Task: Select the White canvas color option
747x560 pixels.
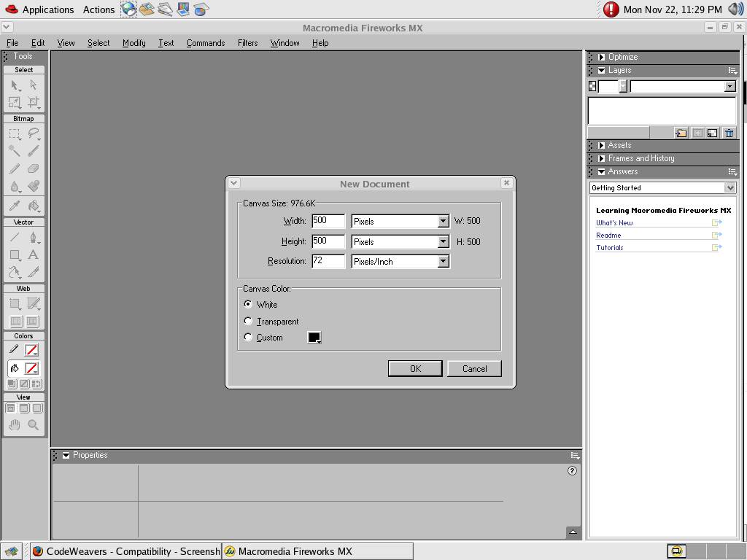Action: [x=248, y=304]
